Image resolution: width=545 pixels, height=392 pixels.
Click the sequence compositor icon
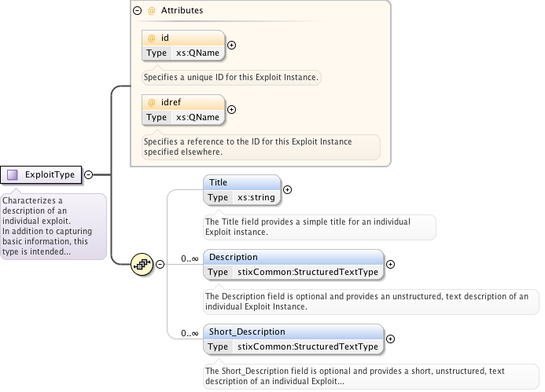click(142, 264)
